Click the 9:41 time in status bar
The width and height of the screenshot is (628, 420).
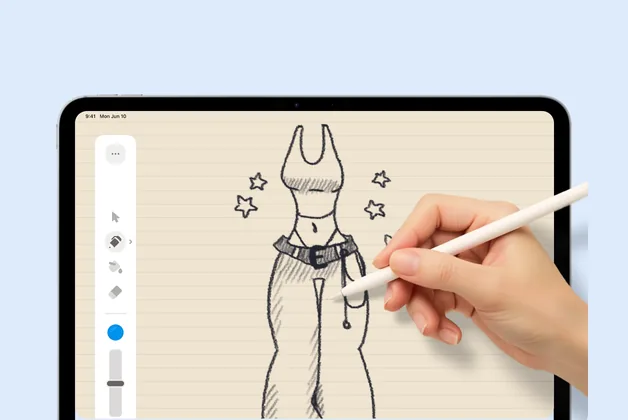tap(91, 117)
